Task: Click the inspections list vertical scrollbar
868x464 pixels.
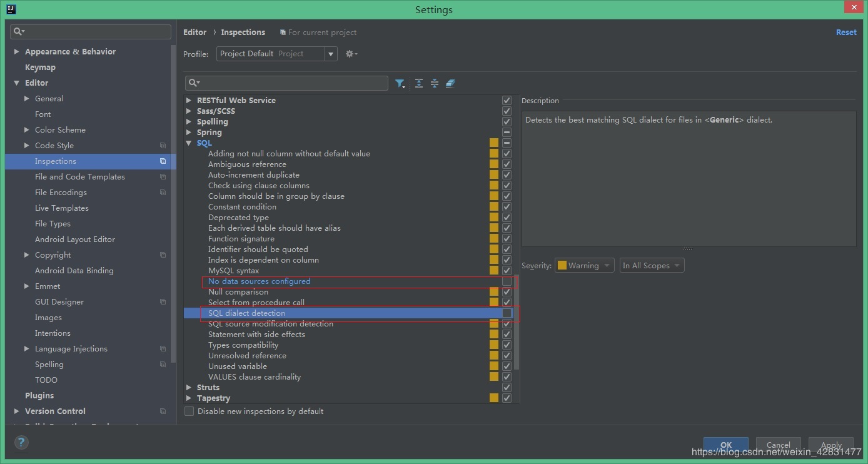Action: 517,322
